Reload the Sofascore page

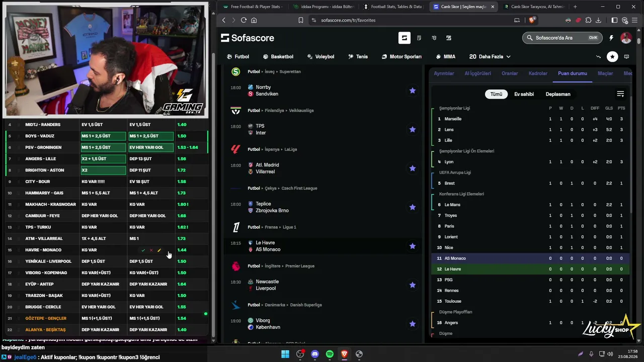(x=244, y=20)
